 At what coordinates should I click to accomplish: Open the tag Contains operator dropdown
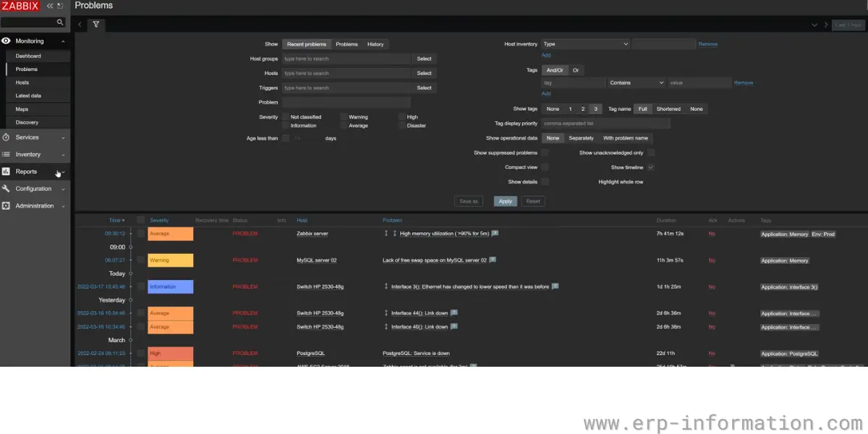click(637, 83)
